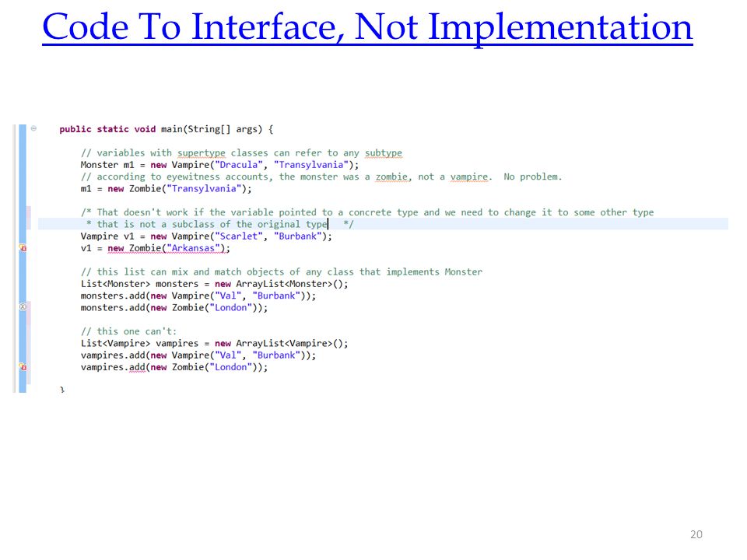Click the slide number 20
The image size is (747, 560).
(696, 534)
